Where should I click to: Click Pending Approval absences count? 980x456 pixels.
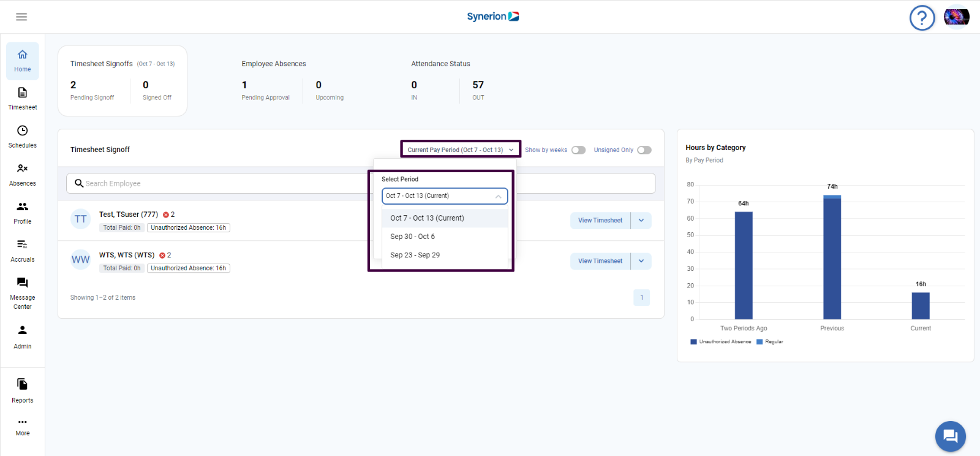coord(244,85)
